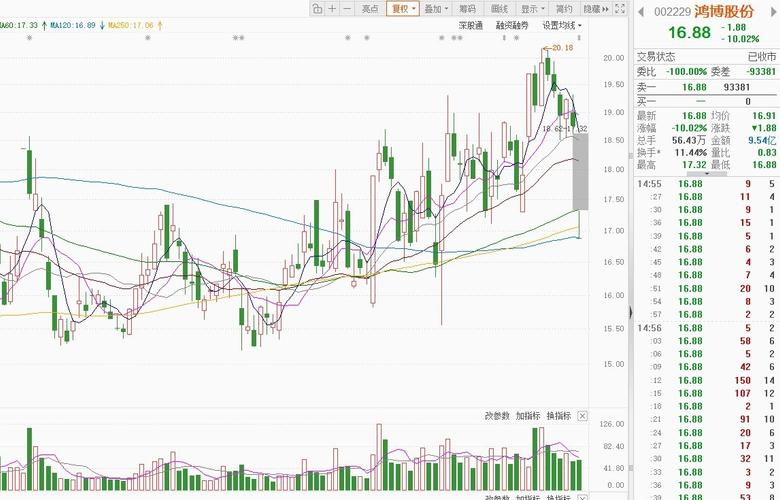Click the 买一 row label

646,101
